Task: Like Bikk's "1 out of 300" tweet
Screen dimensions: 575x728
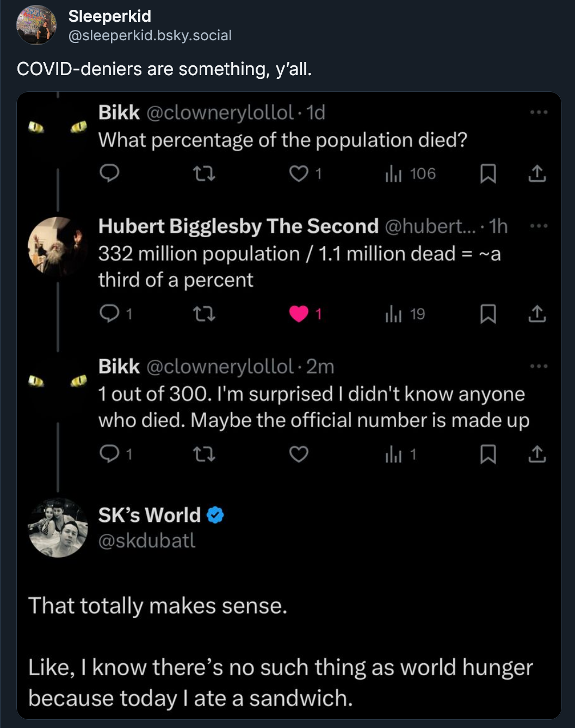Action: point(299,454)
